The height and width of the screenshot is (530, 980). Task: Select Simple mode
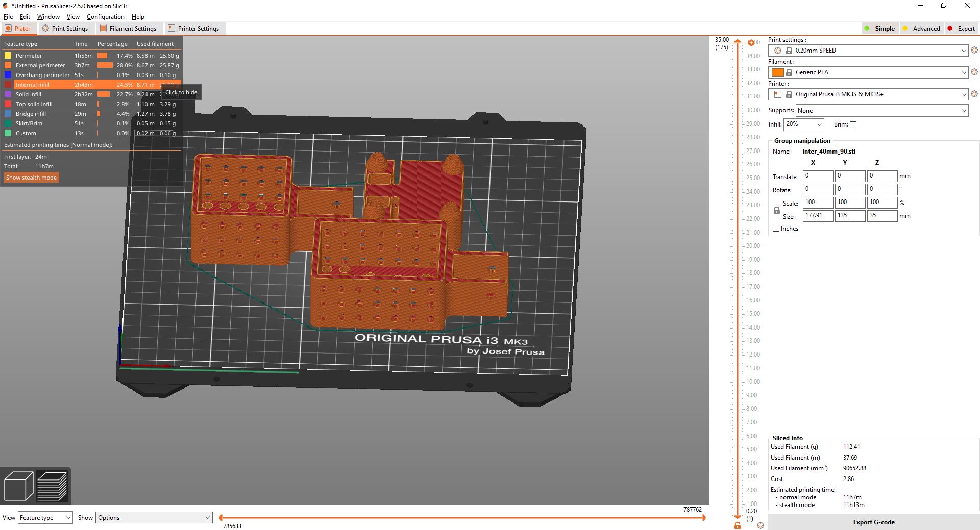[x=879, y=29]
